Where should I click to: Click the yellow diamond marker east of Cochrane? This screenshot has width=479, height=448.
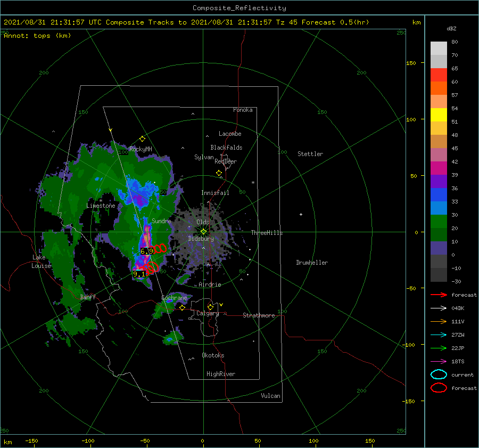tap(183, 307)
